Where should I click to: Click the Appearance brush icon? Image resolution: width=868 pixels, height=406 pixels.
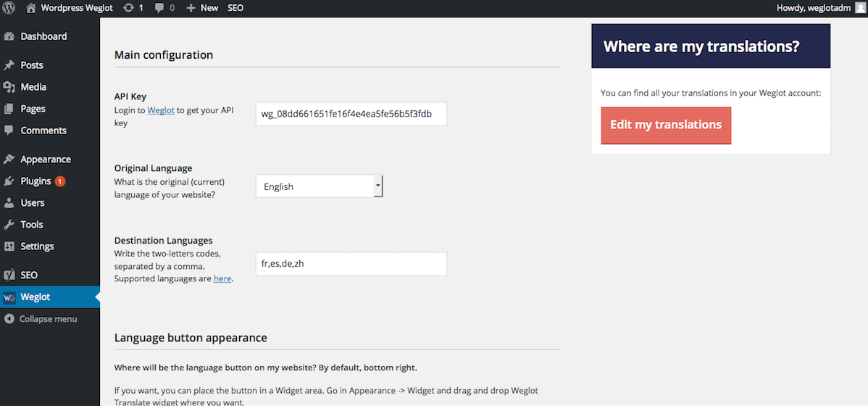(9, 159)
